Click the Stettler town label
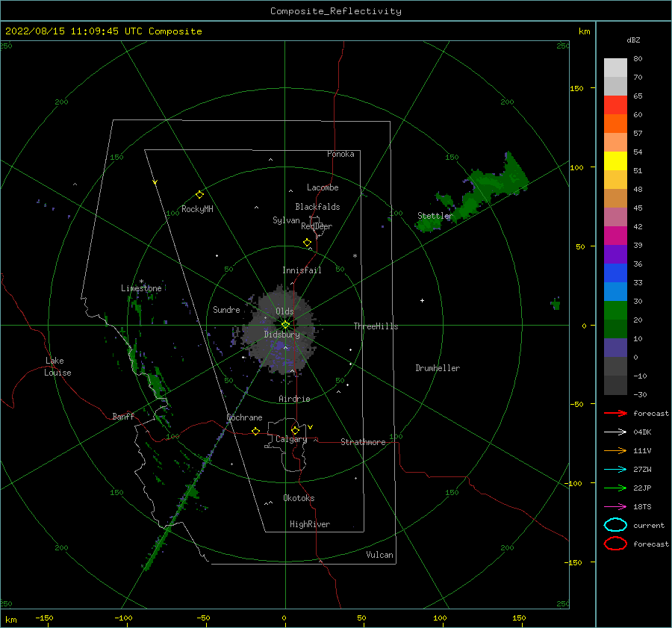This screenshot has width=672, height=628. click(x=435, y=216)
